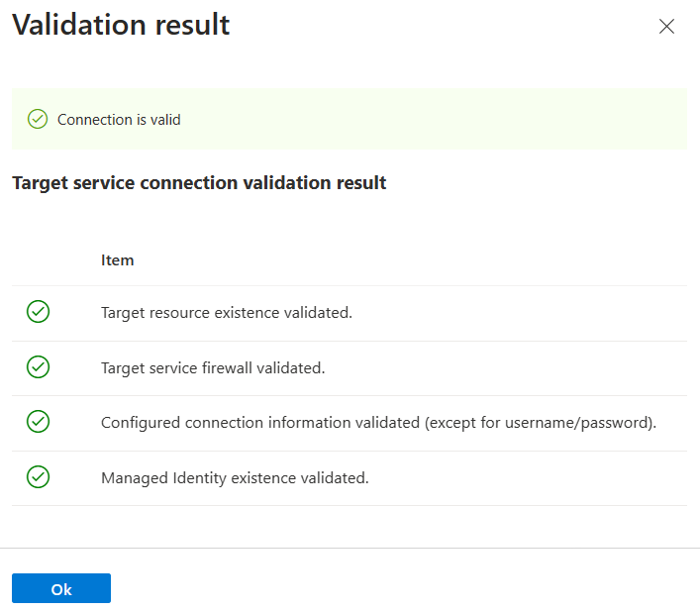This screenshot has width=700, height=611.
Task: Click the Target service connection validation result heading
Action: tap(199, 183)
